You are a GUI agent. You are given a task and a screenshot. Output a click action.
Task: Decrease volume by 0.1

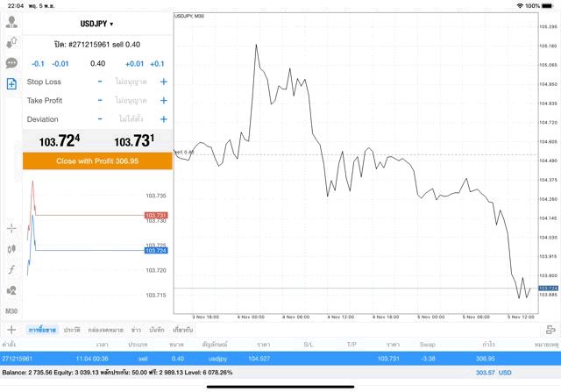(38, 64)
